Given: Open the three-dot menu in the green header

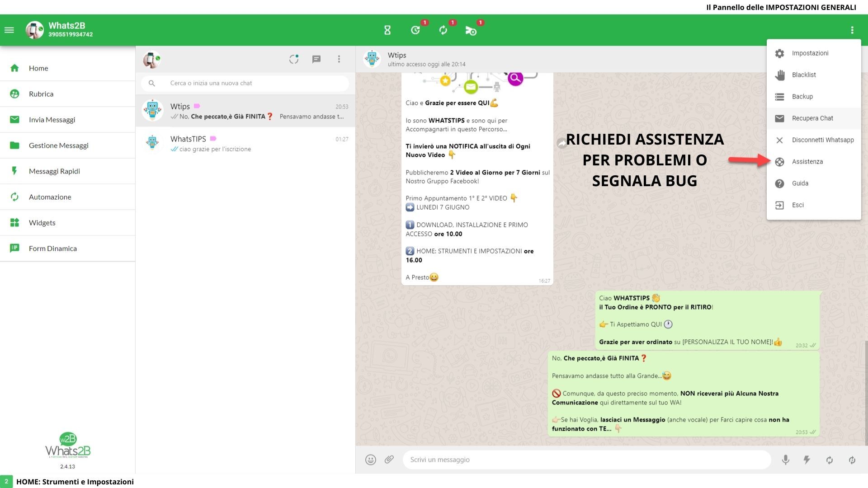Looking at the screenshot, I should tap(852, 30).
